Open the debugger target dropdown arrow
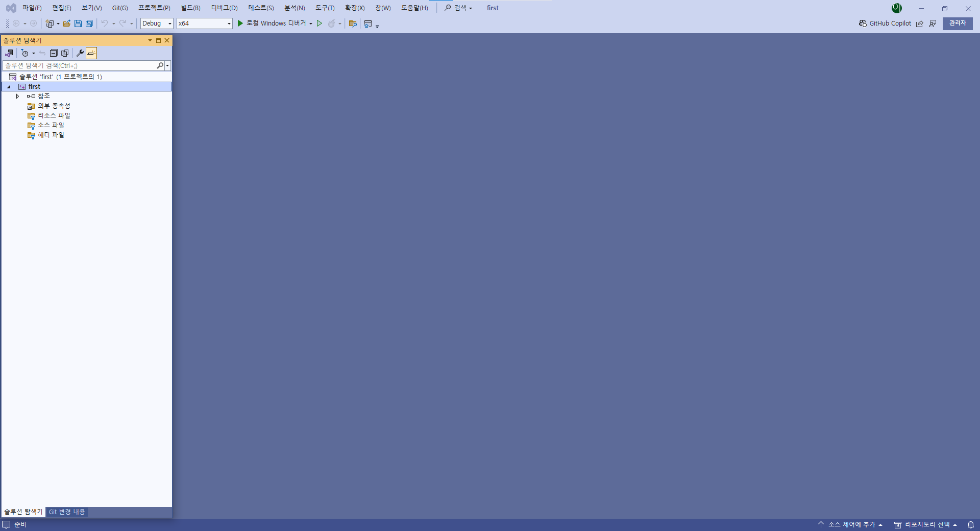This screenshot has height=531, width=980. (311, 23)
